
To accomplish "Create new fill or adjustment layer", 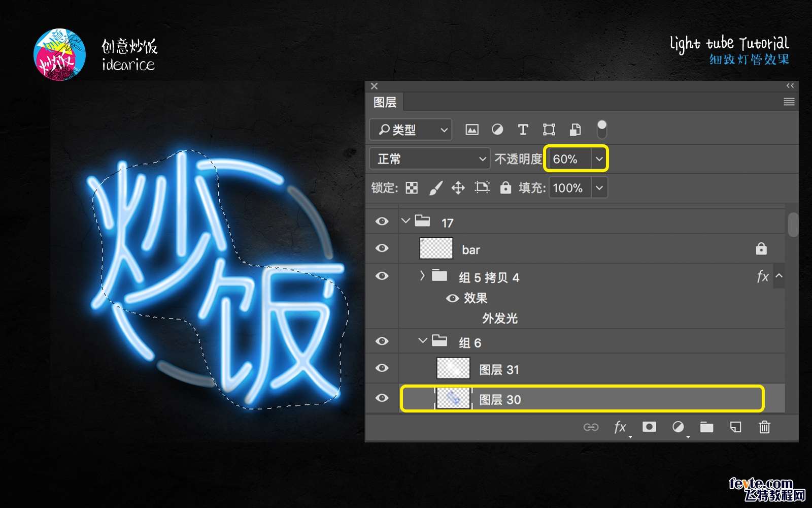I will [x=678, y=427].
